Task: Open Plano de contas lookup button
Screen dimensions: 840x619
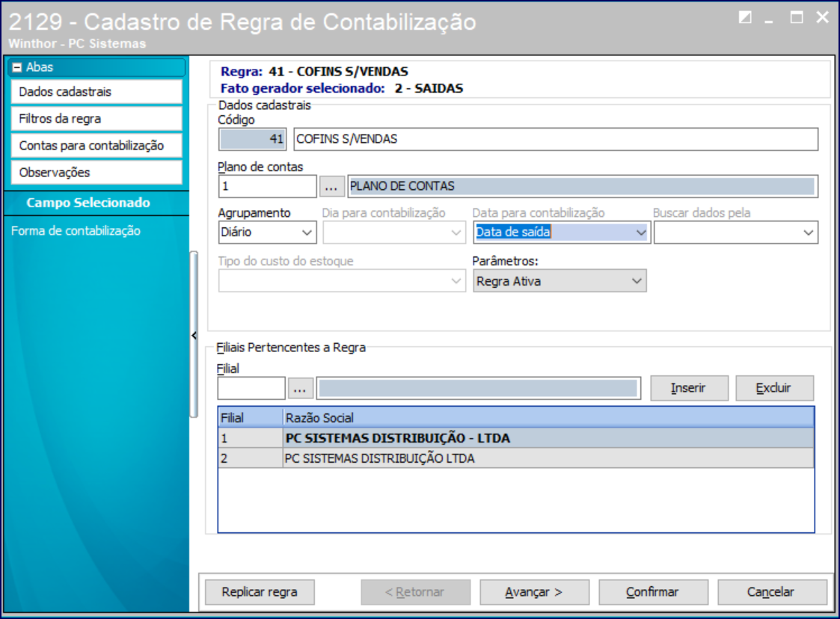Action: coord(331,186)
